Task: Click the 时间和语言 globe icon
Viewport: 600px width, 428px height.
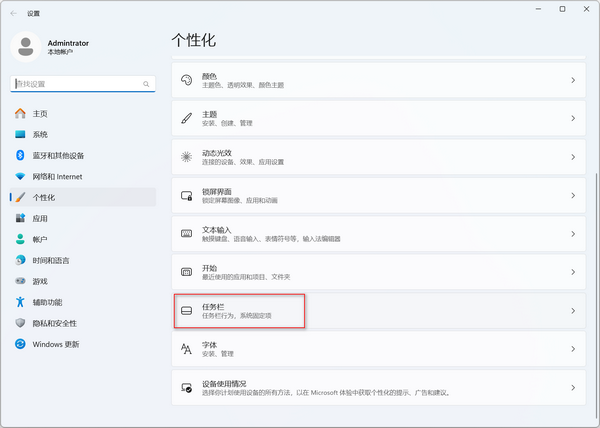Action: click(20, 260)
